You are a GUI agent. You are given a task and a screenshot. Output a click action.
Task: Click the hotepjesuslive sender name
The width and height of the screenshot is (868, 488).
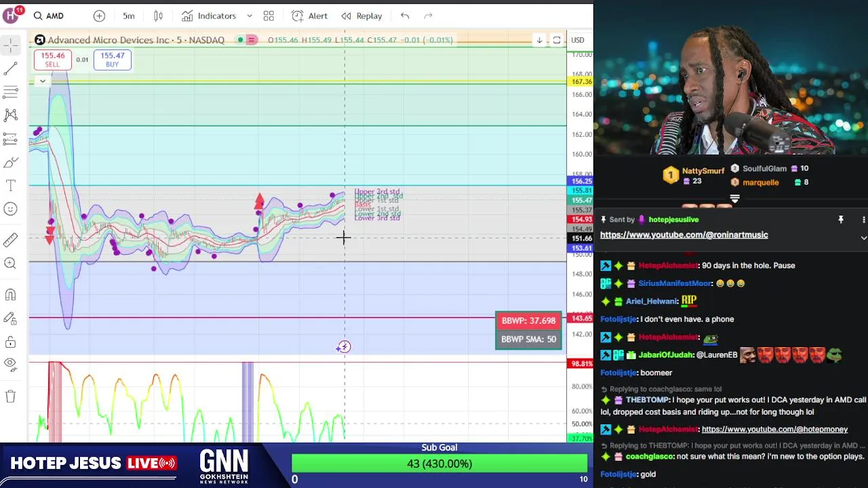coord(673,220)
